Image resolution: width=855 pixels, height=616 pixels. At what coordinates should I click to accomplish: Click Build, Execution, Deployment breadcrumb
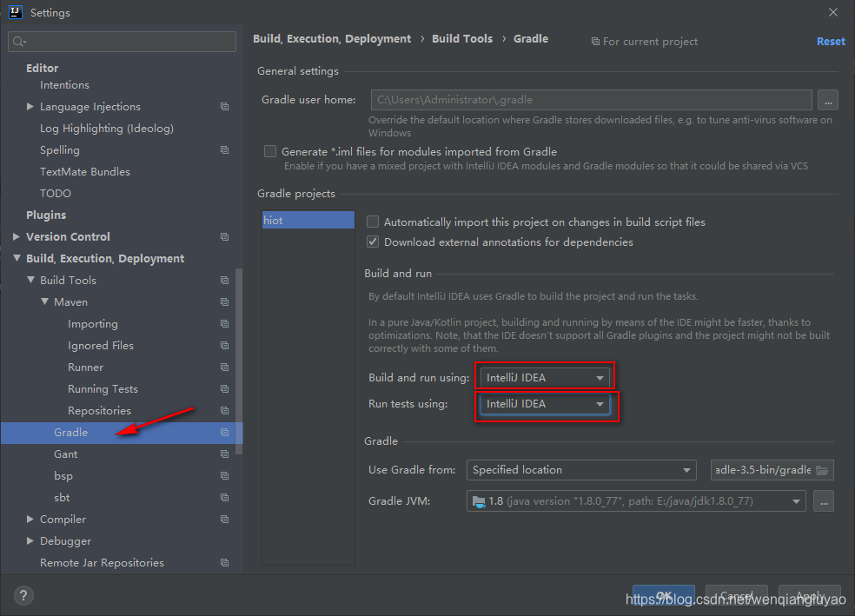pyautogui.click(x=332, y=39)
